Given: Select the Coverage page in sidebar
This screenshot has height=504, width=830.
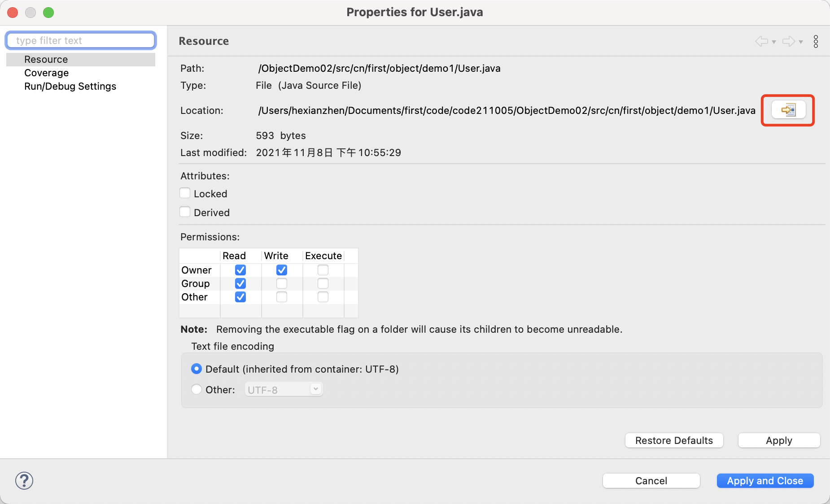Looking at the screenshot, I should point(47,73).
